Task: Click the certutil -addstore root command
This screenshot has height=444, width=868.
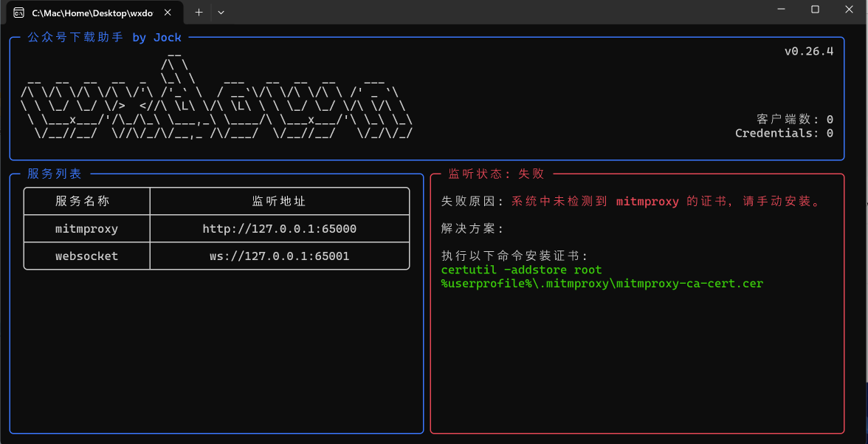Action: pyautogui.click(x=521, y=270)
